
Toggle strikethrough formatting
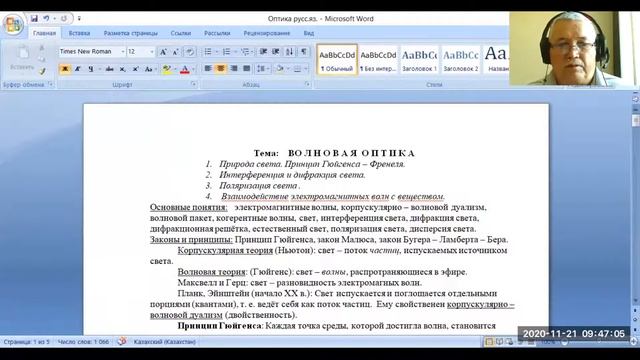109,69
